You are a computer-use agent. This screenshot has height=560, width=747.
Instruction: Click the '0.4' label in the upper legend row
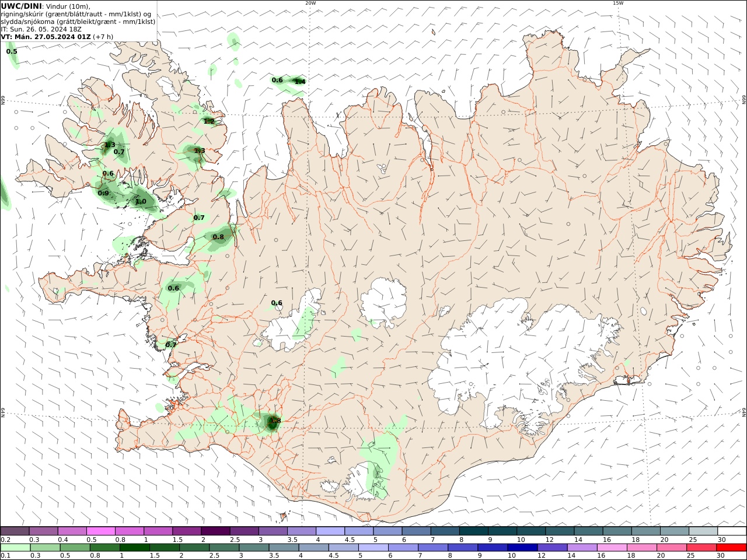tap(62, 540)
